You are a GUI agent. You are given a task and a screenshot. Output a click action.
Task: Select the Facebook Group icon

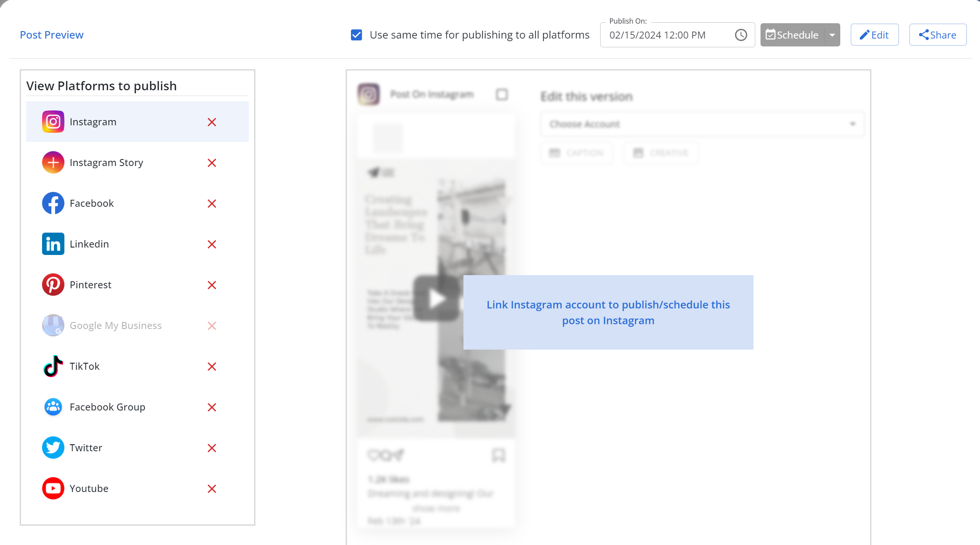[53, 407]
